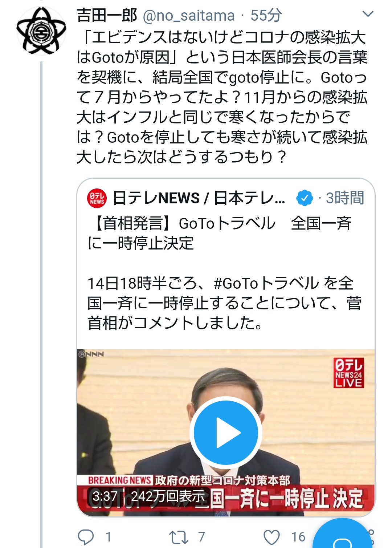Open the retweet count of 7
This screenshot has width=392, height=548.
[x=202, y=537]
